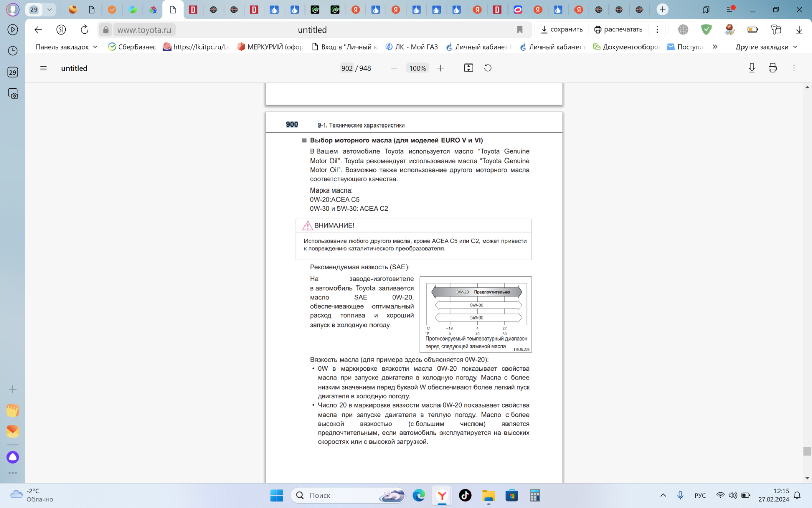Expand Панель закладок dropdown
Viewport: 812px width, 508px height.
point(66,47)
